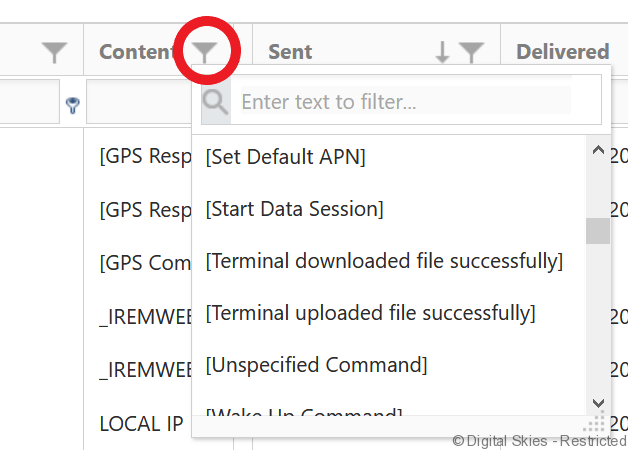
Task: Click the filter list scrollbar down arrow
Action: pyautogui.click(x=598, y=400)
